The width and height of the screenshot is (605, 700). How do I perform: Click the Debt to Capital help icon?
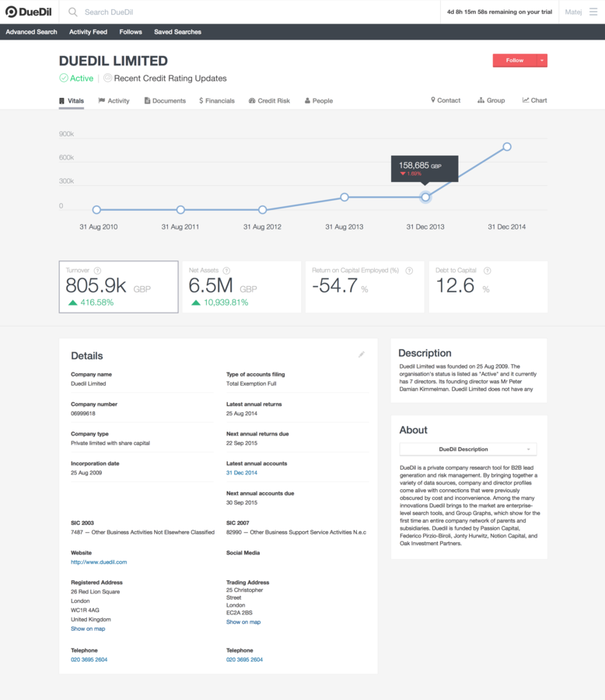pyautogui.click(x=488, y=271)
